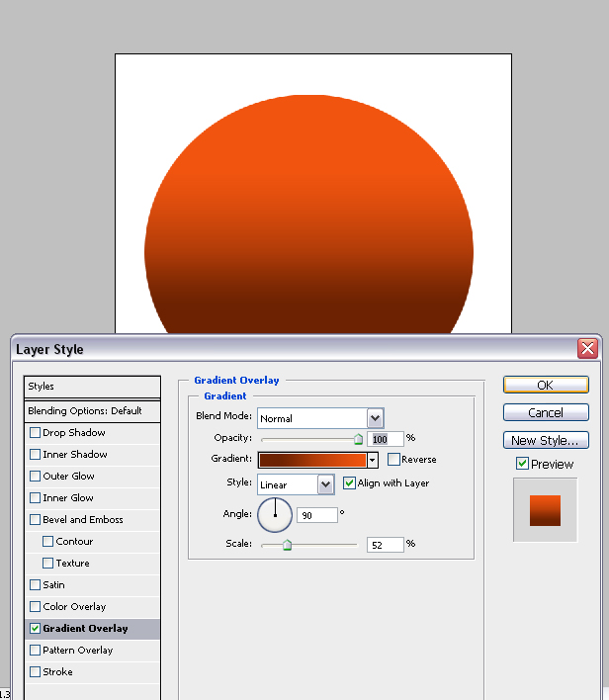
Task: Toggle the Reverse gradient checkbox
Action: click(x=393, y=459)
